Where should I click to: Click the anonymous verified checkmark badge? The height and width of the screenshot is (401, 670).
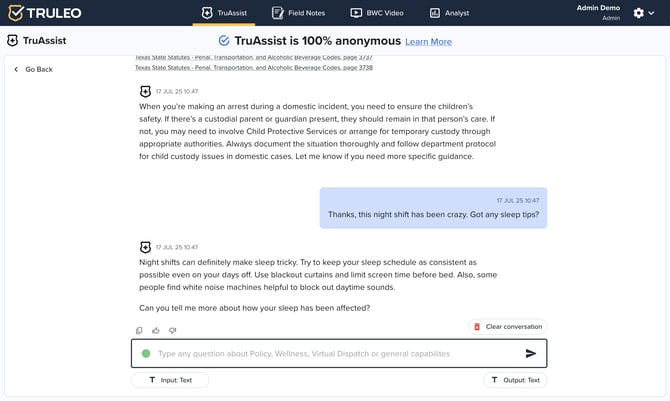coord(224,41)
